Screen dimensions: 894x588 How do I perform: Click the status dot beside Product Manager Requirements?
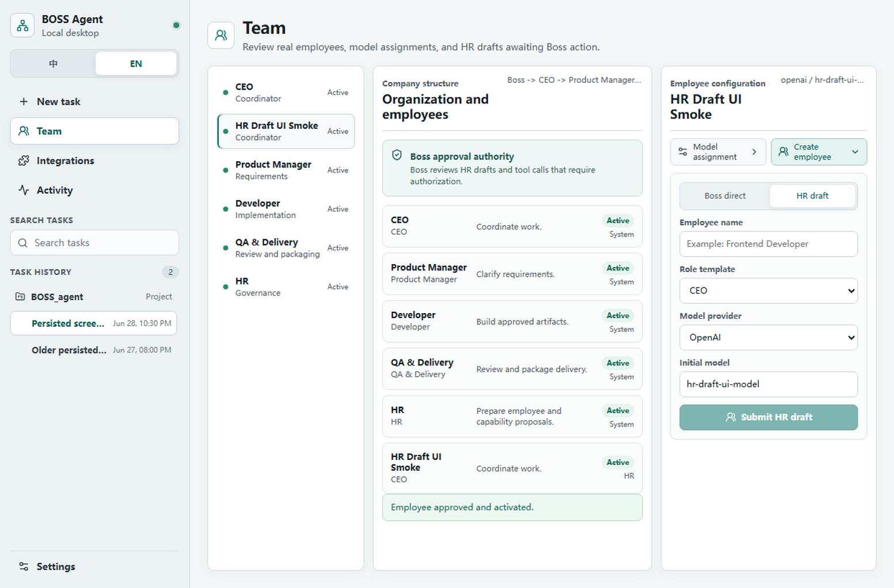tap(226, 170)
